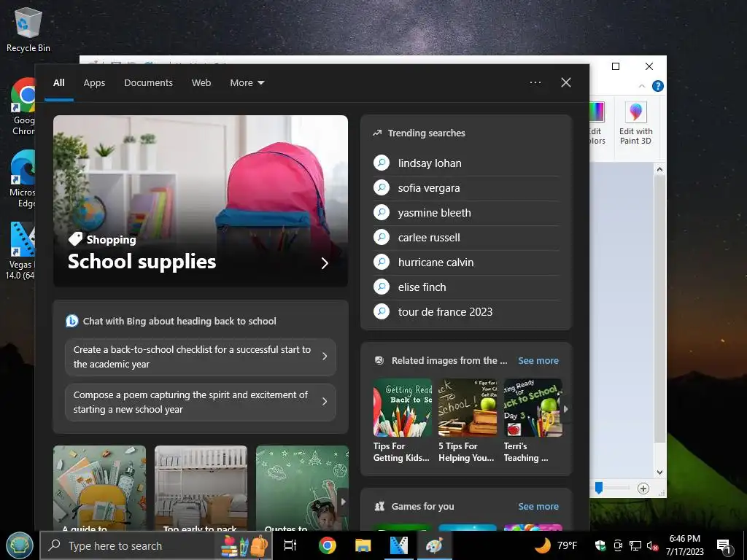Open Vegas from the taskbar
Viewport: 747px width, 560px height.
pos(399,545)
